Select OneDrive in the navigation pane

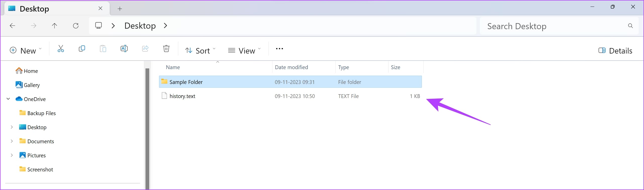pos(31,99)
